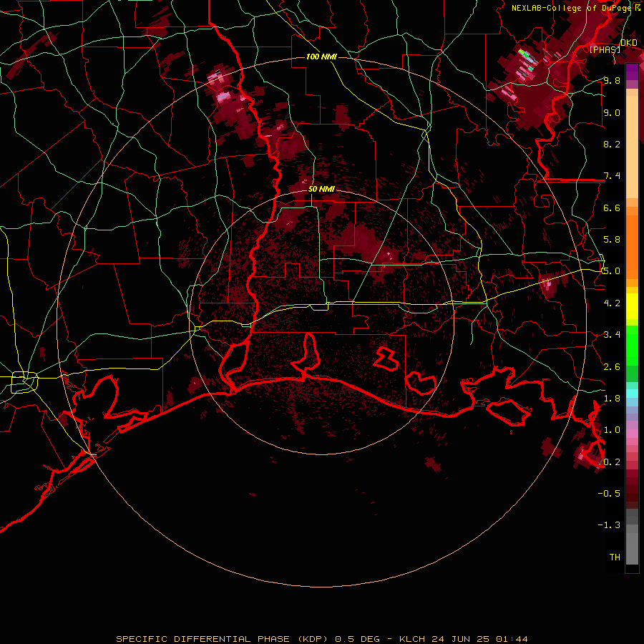
Task: Click the '50 NMI' range ring label
Action: tap(321, 189)
